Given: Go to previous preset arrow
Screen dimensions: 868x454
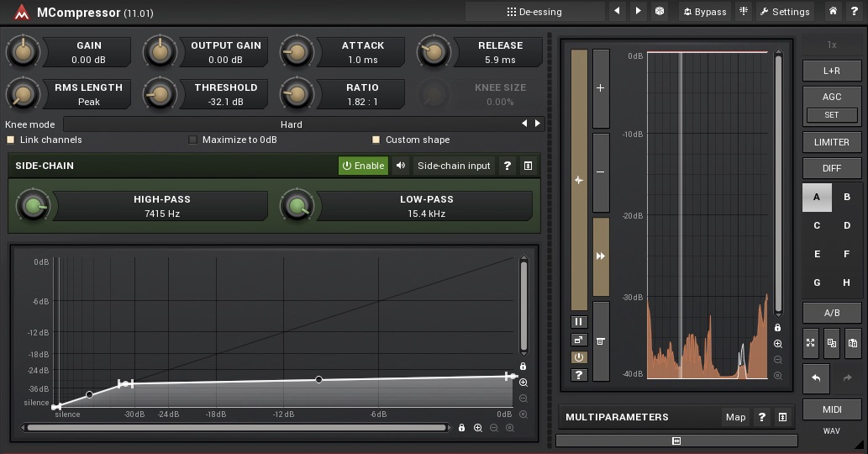Looking at the screenshot, I should (x=617, y=11).
